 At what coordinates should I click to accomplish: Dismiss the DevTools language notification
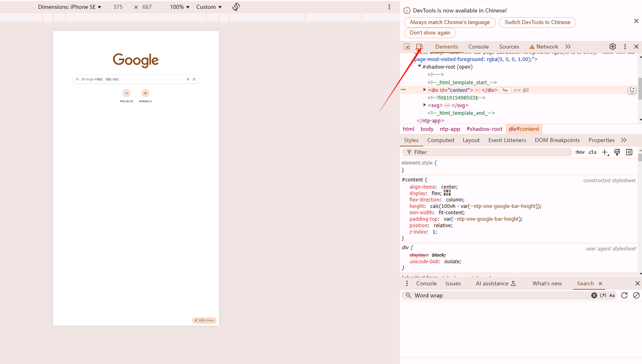click(x=636, y=21)
